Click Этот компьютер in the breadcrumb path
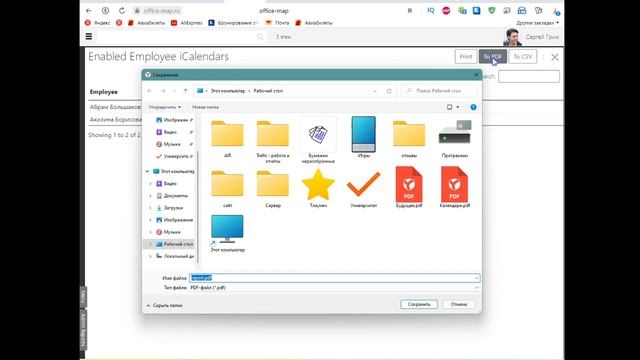This screenshot has width=640, height=360. 228,91
